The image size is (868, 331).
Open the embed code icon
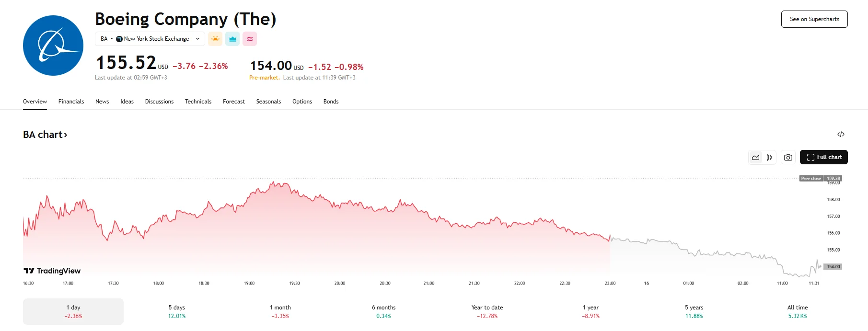tap(841, 134)
